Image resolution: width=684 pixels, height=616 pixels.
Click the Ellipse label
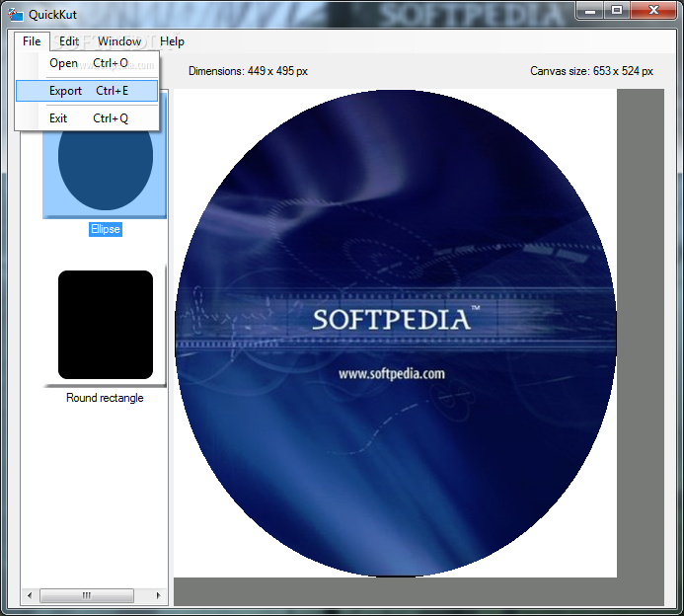tap(106, 229)
